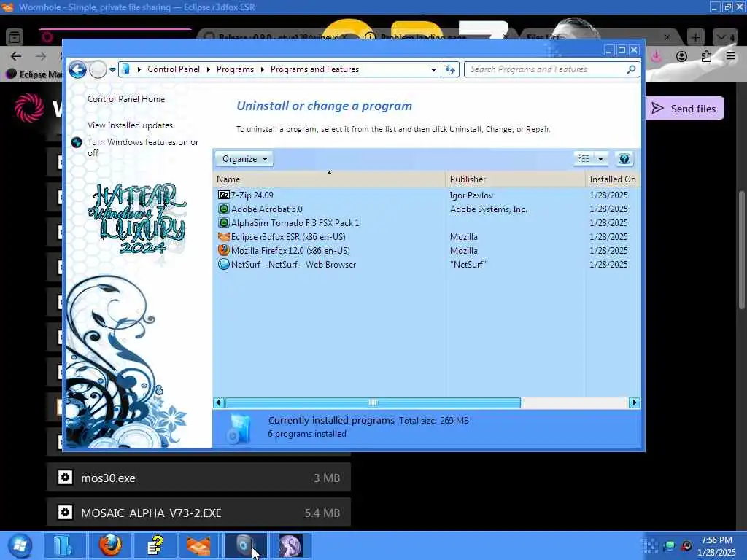Select Control Panel in the address breadcrumb
747x560 pixels.
point(174,69)
